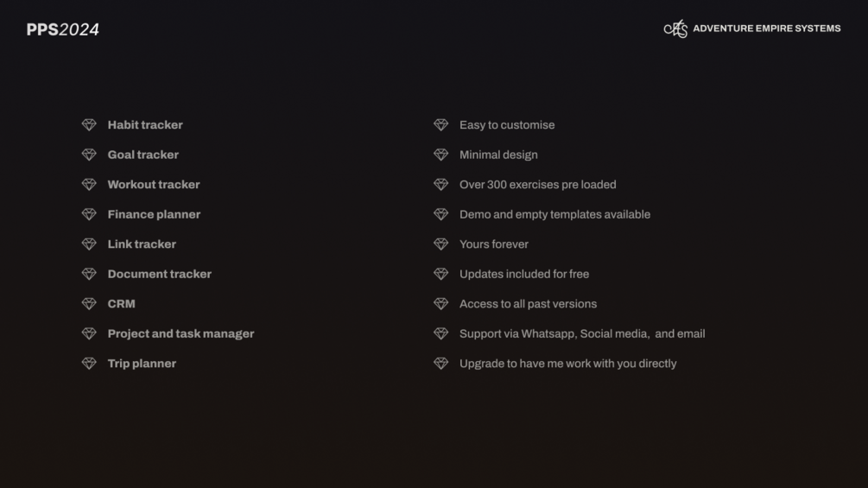Click the Updates included for free text

click(x=523, y=274)
